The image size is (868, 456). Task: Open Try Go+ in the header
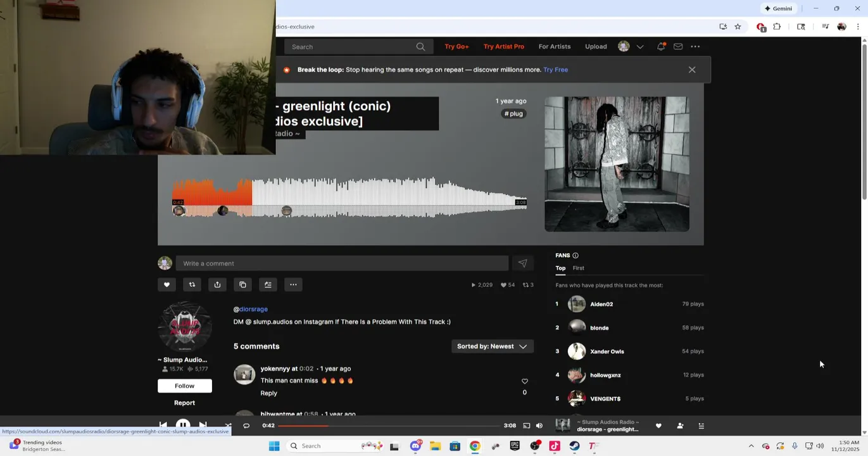[456, 46]
